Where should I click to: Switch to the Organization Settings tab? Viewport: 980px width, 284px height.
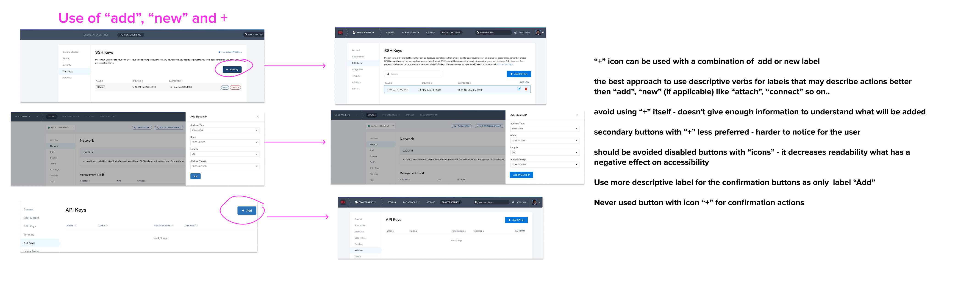pos(96,35)
